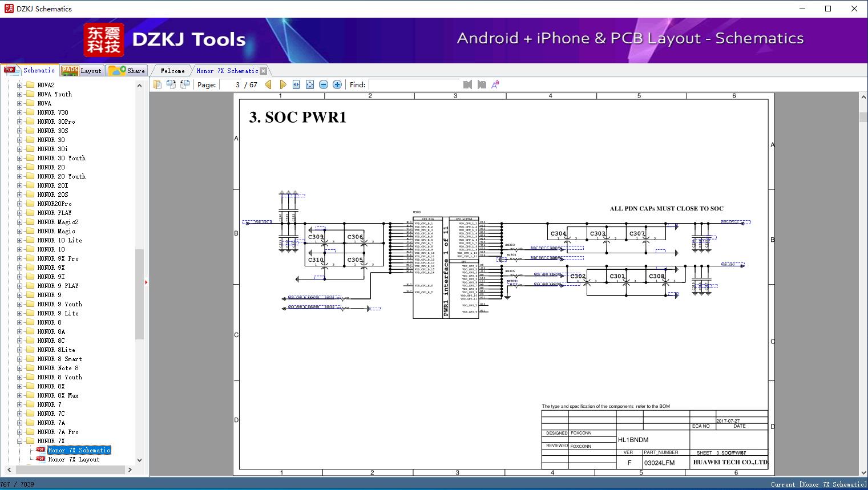Close the Honor 7X Schematic tab
868x490 pixels.
click(264, 71)
